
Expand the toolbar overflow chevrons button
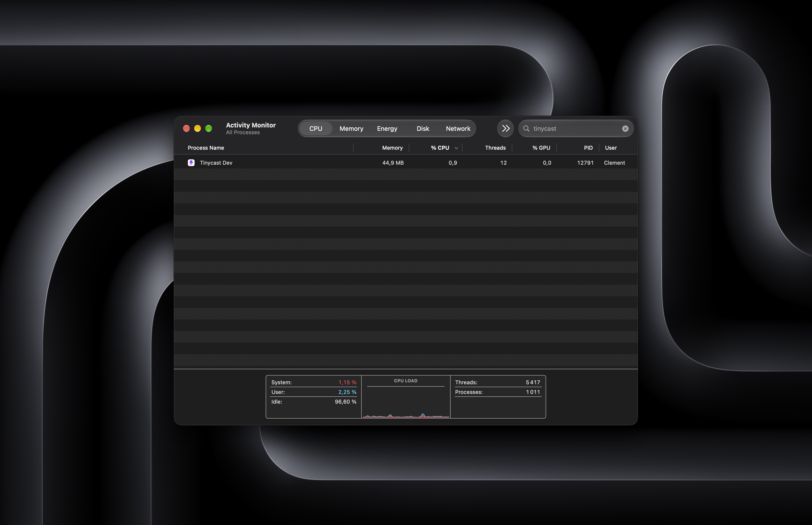[505, 128]
